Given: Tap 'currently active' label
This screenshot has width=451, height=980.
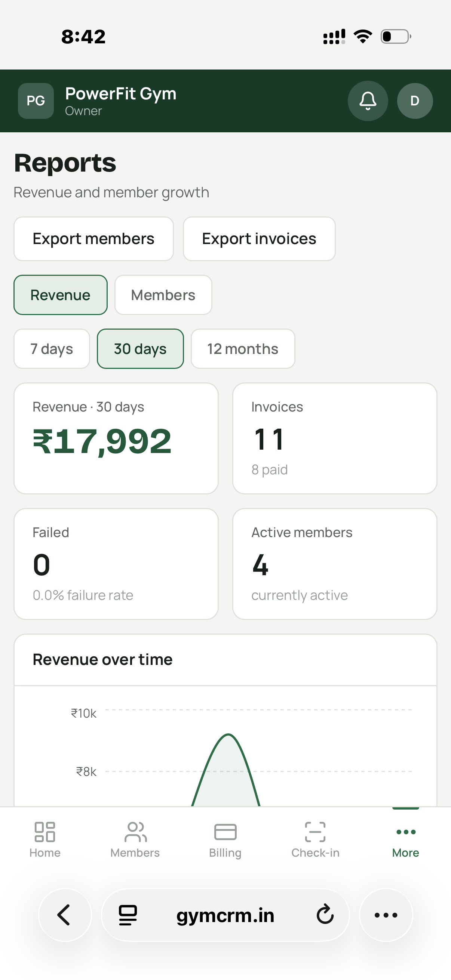Looking at the screenshot, I should click(x=300, y=595).
